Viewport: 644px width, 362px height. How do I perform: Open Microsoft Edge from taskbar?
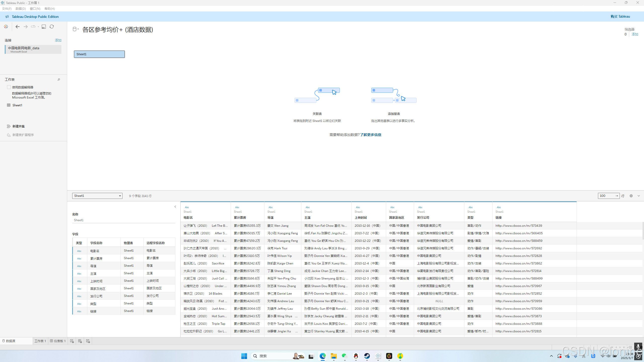click(323, 356)
